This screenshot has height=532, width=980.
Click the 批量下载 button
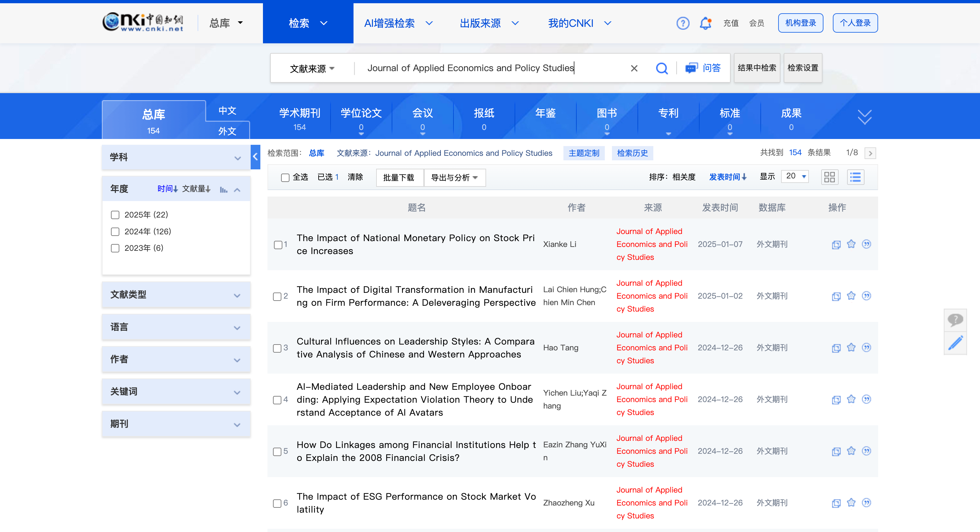(399, 177)
